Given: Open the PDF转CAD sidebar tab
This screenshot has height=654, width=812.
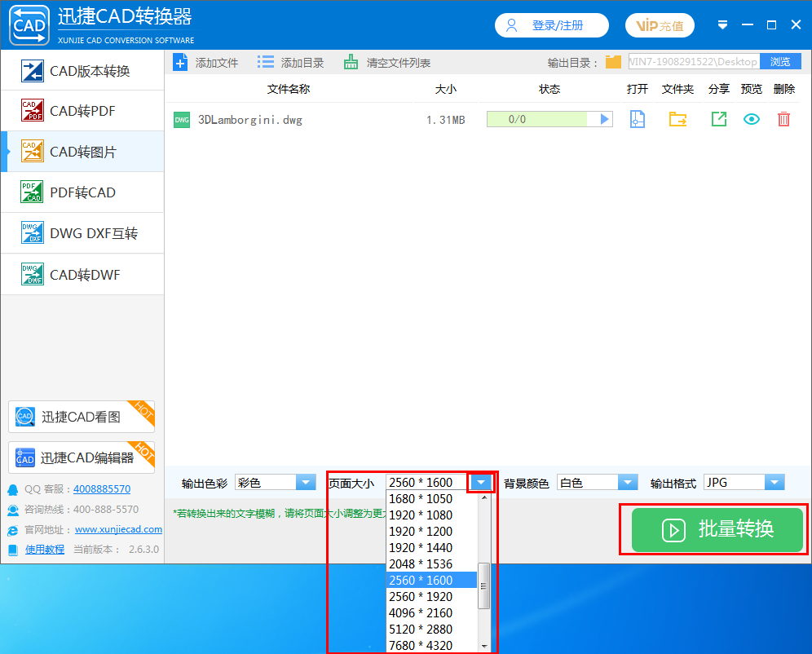Looking at the screenshot, I should click(x=82, y=192).
